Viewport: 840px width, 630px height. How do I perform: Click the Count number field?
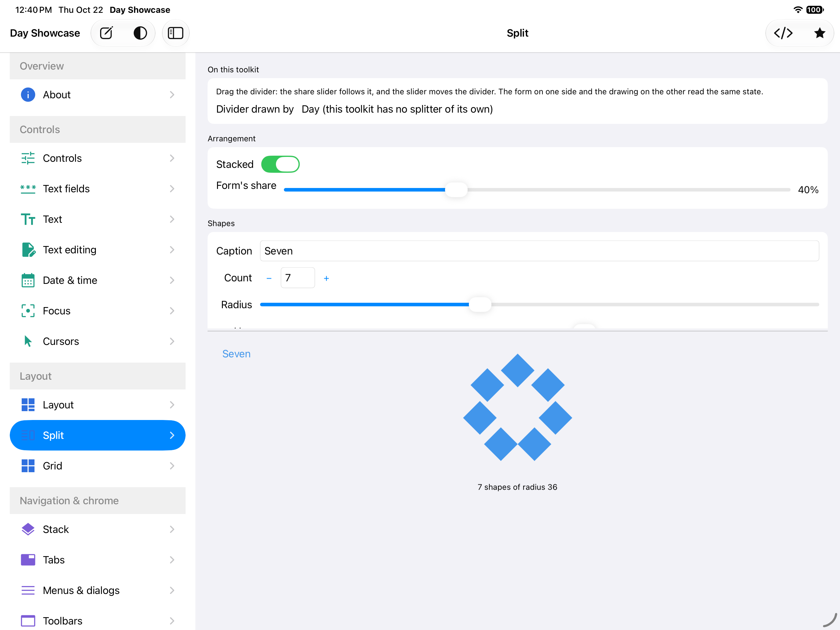pos(298,277)
